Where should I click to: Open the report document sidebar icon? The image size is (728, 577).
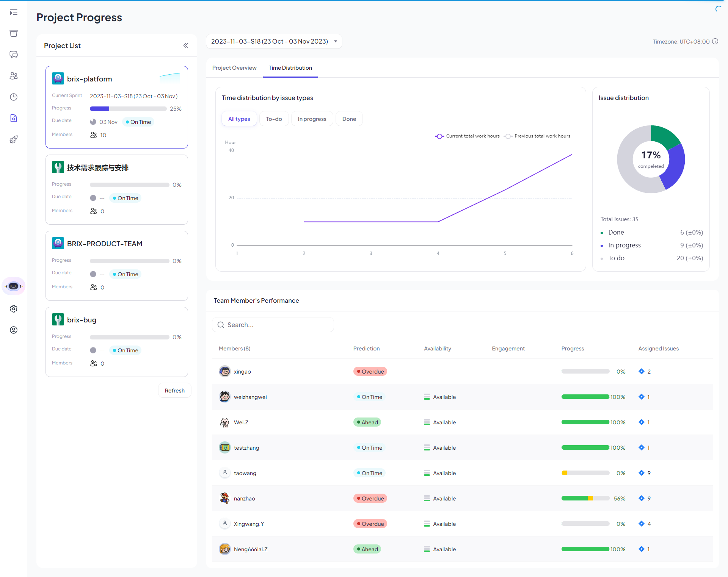[14, 118]
